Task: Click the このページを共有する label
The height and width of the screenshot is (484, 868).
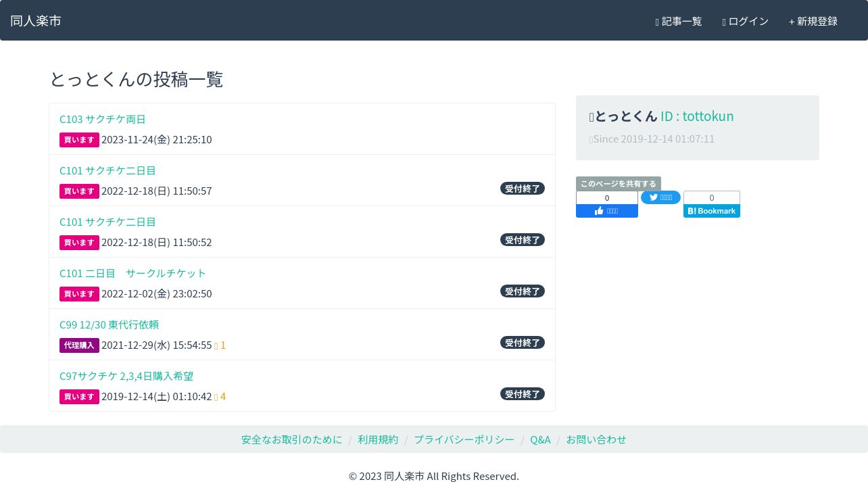Action: click(619, 184)
